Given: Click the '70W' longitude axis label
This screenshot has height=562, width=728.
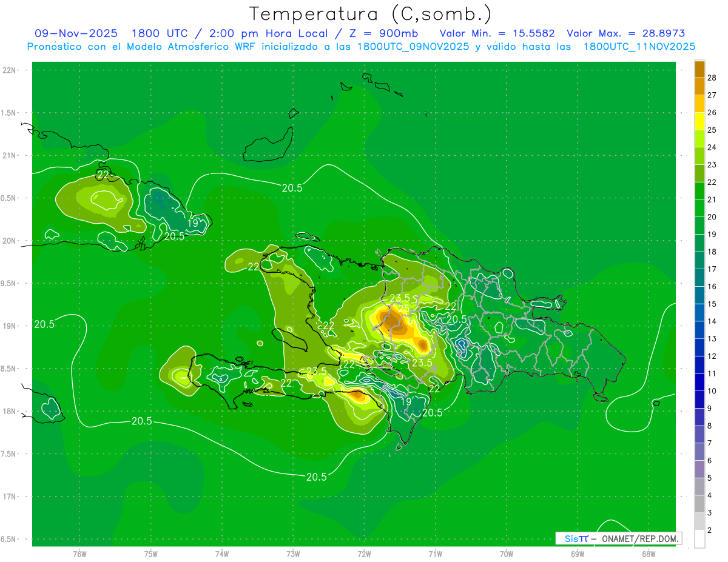Looking at the screenshot, I should click(x=507, y=554).
